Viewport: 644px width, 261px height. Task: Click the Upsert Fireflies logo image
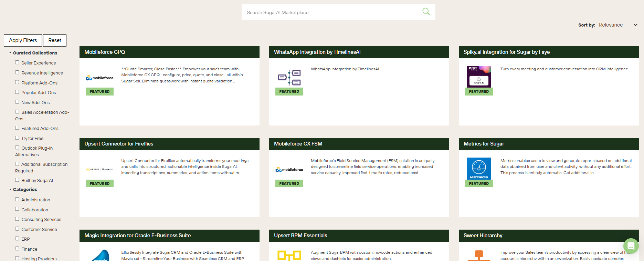99,169
